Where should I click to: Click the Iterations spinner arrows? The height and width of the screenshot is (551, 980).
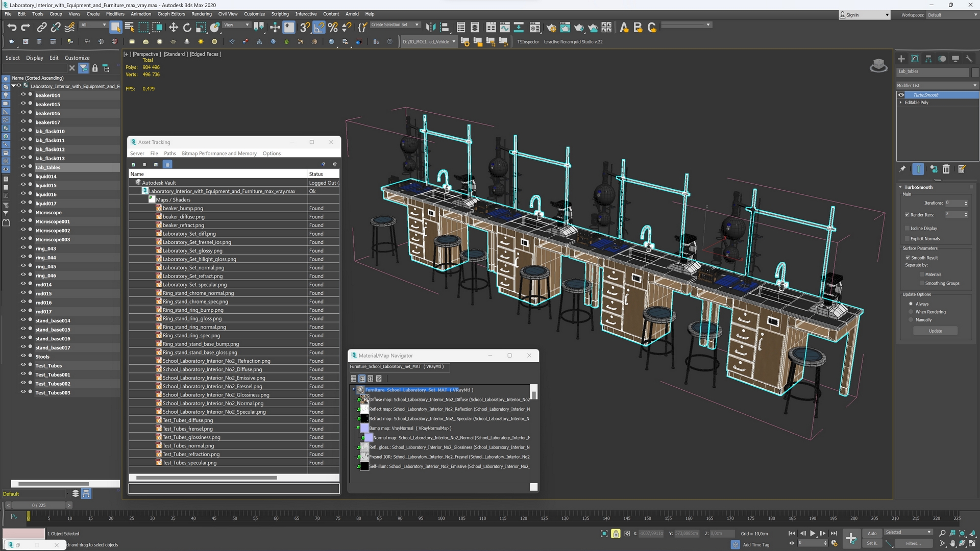(966, 203)
